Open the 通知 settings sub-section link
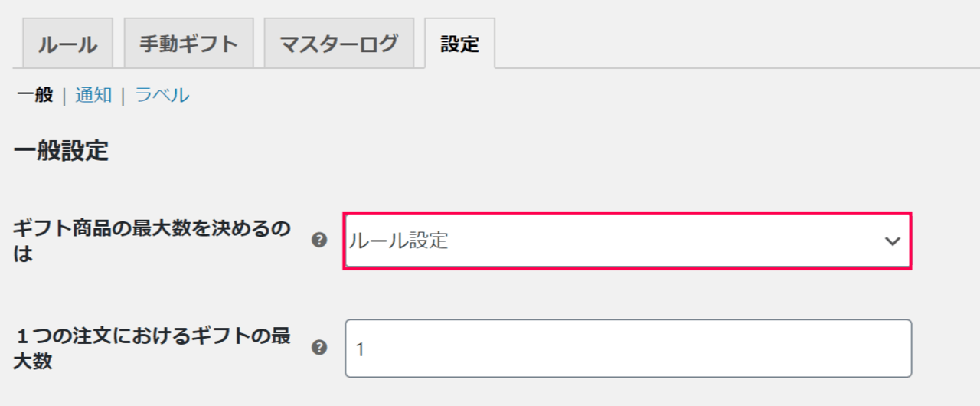Image resolution: width=980 pixels, height=406 pixels. (93, 95)
